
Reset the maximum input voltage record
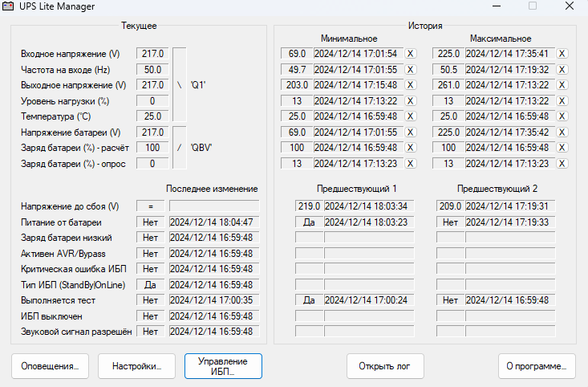(562, 54)
